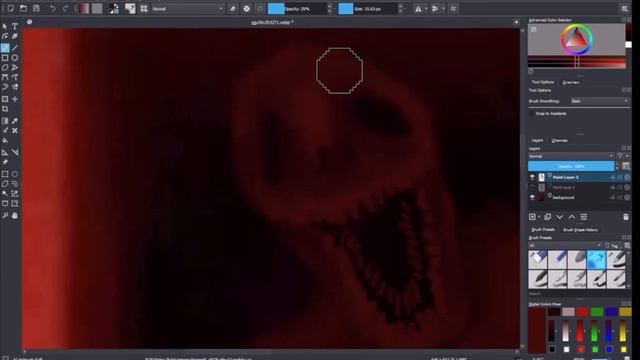The width and height of the screenshot is (640, 360).
Task: Select the Freehand Brush tool
Action: point(5,48)
